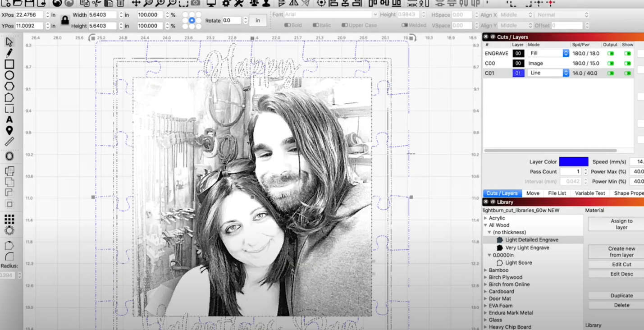
Task: Select the pointer Select tool
Action: pyautogui.click(x=9, y=42)
